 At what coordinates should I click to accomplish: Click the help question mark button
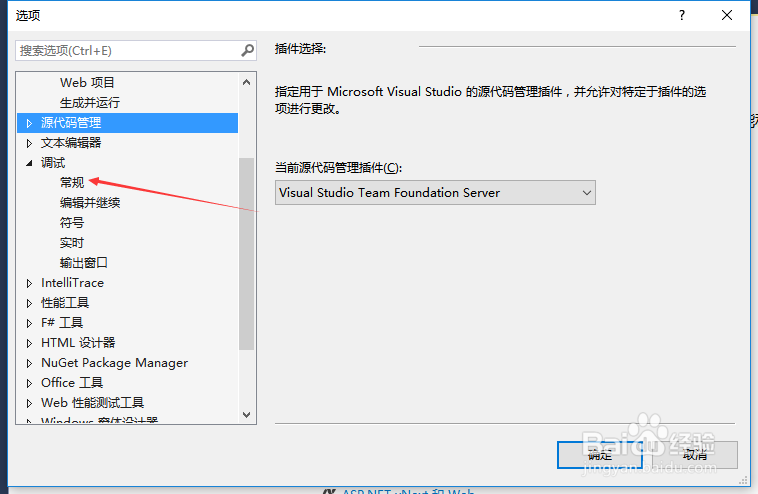point(682,15)
